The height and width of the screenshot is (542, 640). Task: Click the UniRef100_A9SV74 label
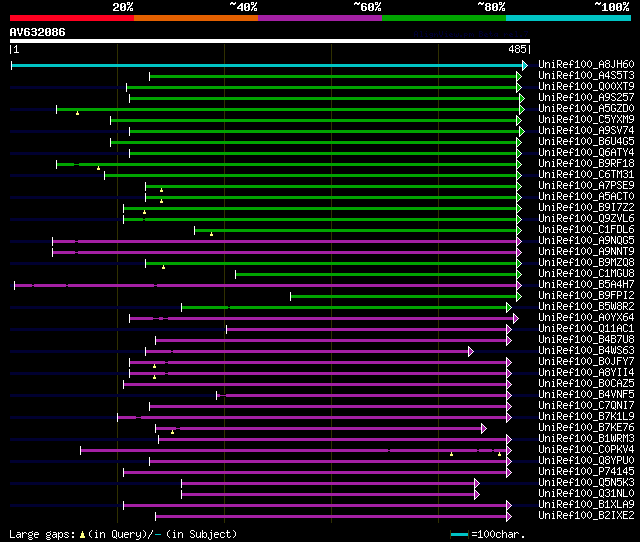point(586,131)
